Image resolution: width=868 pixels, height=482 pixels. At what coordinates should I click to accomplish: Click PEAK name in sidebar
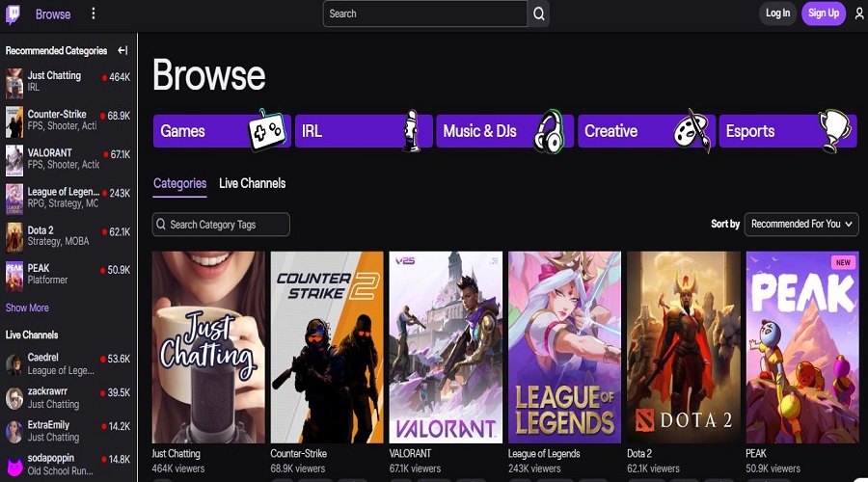[x=39, y=268]
